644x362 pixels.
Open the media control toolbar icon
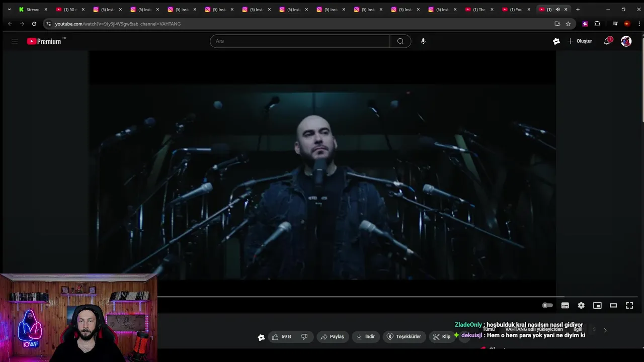[615, 24]
